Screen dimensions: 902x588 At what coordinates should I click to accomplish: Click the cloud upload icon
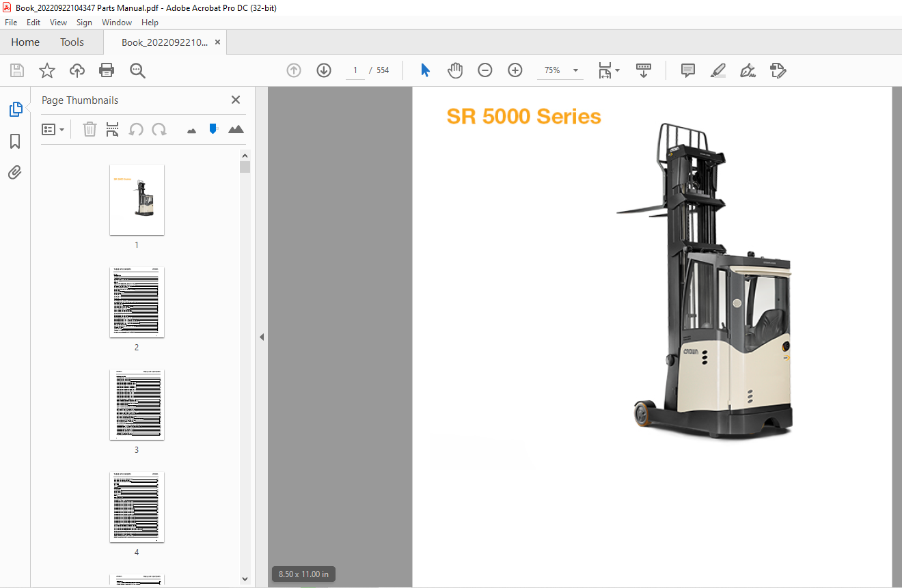point(77,70)
